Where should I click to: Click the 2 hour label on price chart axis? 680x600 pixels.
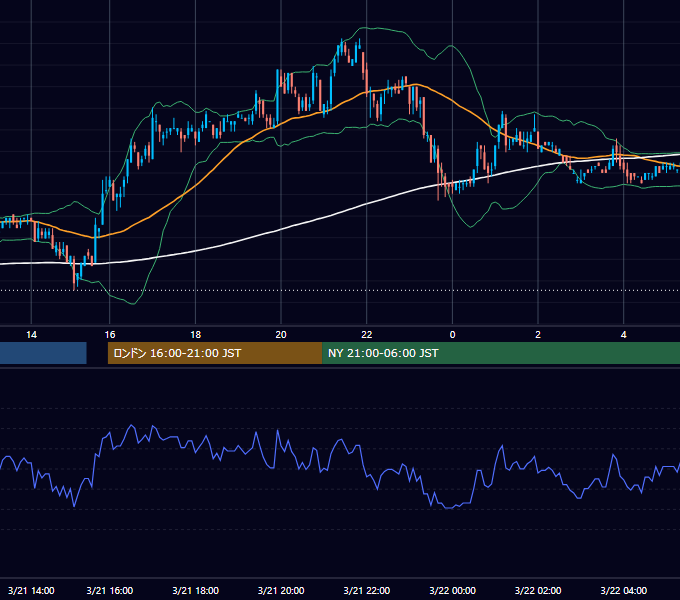point(538,335)
